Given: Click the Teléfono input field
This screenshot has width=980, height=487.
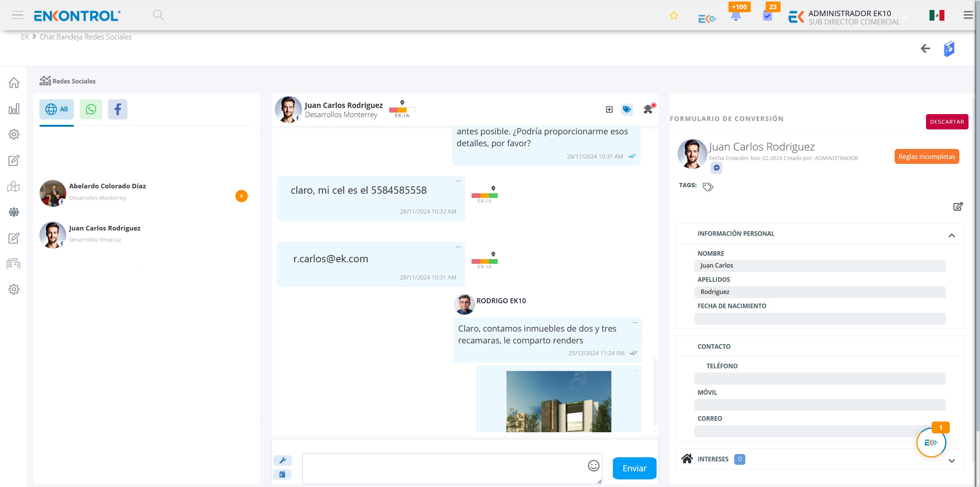Looking at the screenshot, I should pos(820,379).
